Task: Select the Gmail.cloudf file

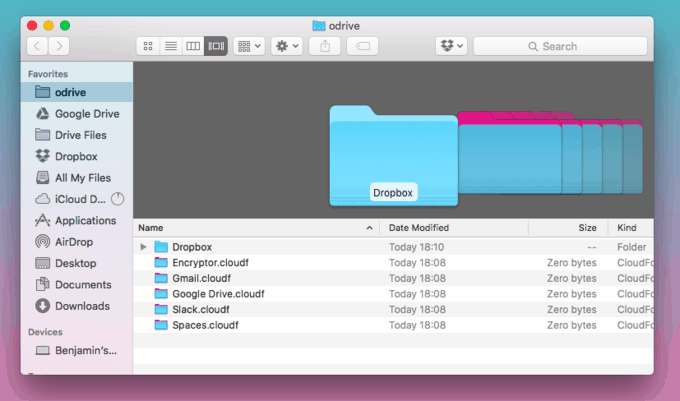Action: tap(393, 278)
